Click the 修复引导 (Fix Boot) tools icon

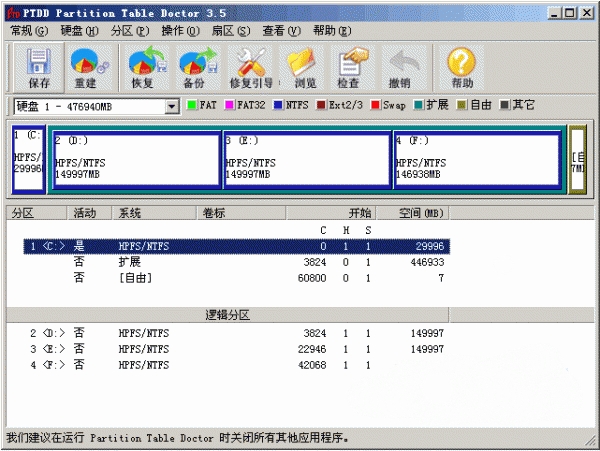click(x=251, y=67)
